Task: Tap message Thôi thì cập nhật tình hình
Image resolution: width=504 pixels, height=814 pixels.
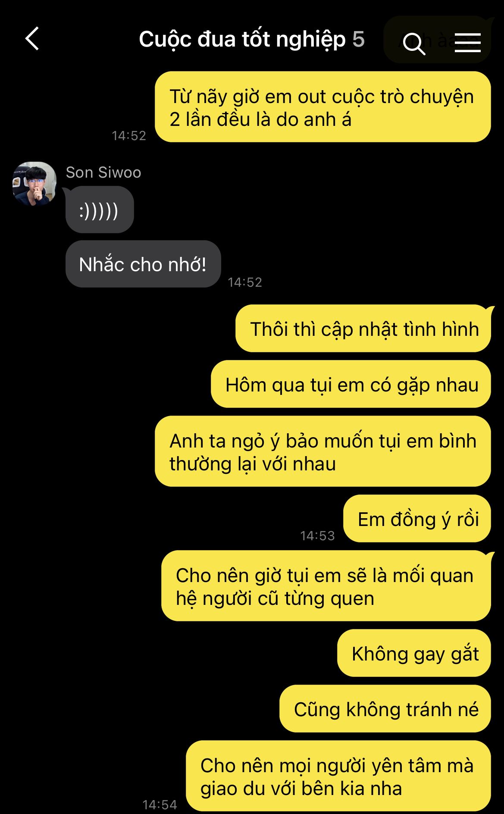Action: coord(363,329)
